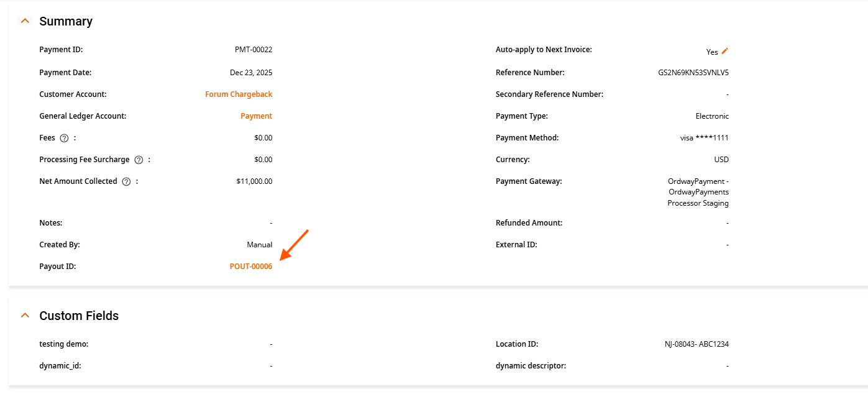Click the Summary section heading
Screen dimensions: 868x402
66,21
